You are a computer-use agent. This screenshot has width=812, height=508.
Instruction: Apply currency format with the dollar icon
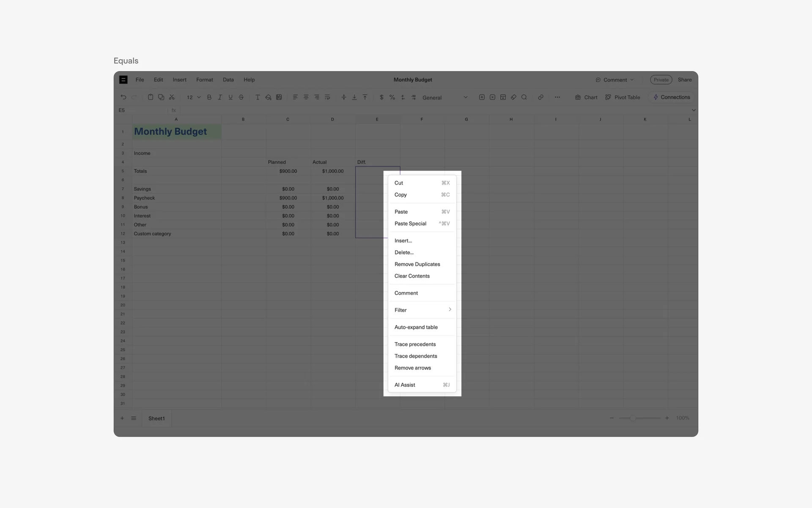tap(381, 97)
